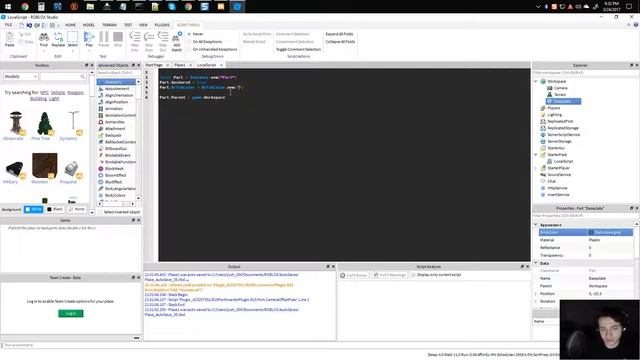Screen dimensions: 640x360
Task: Click the Replace icon in Edit group
Action: click(58, 37)
